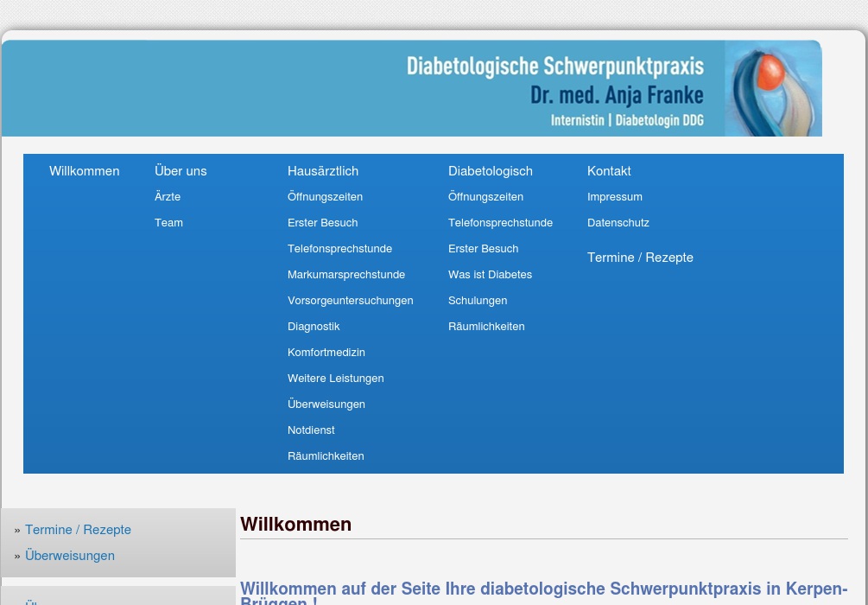The width and height of the screenshot is (868, 605).
Task: Open Vorsorgeuntersuchungen page
Action: click(x=350, y=301)
